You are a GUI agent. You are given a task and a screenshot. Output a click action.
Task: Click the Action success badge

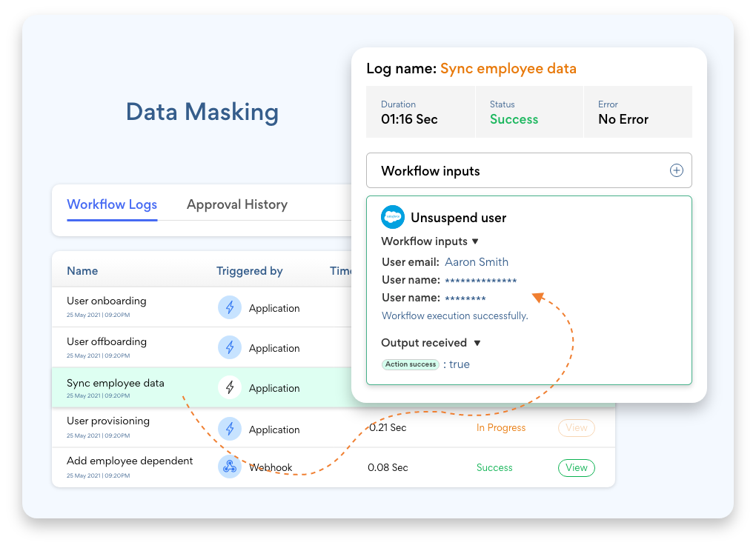point(411,364)
